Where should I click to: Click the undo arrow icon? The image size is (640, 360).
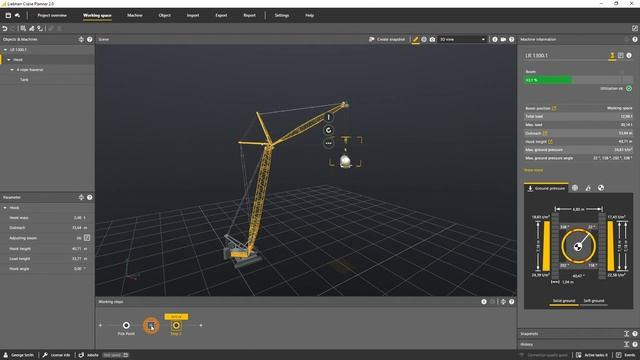(5, 29)
